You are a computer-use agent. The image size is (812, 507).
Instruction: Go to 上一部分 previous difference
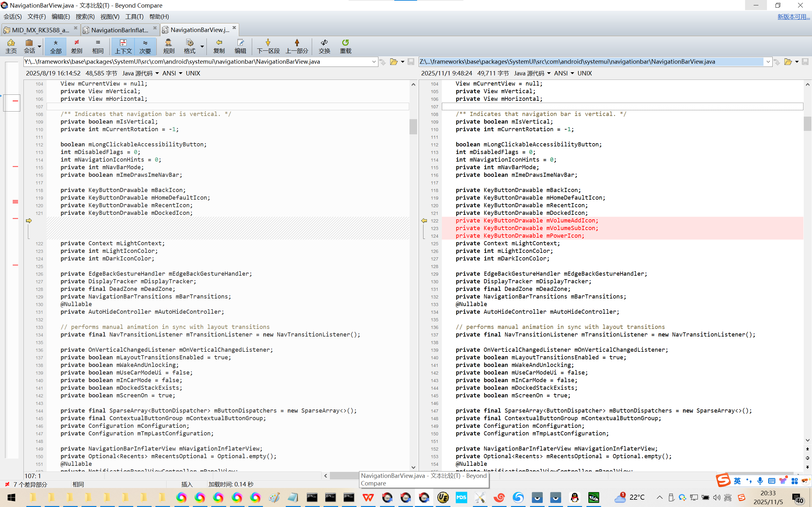click(x=297, y=46)
